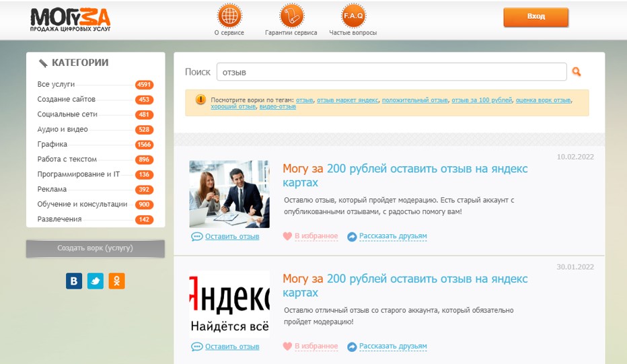Screen dimensions: 627x364
Task: Open the 'Создание сайтов' category
Action: coord(67,99)
